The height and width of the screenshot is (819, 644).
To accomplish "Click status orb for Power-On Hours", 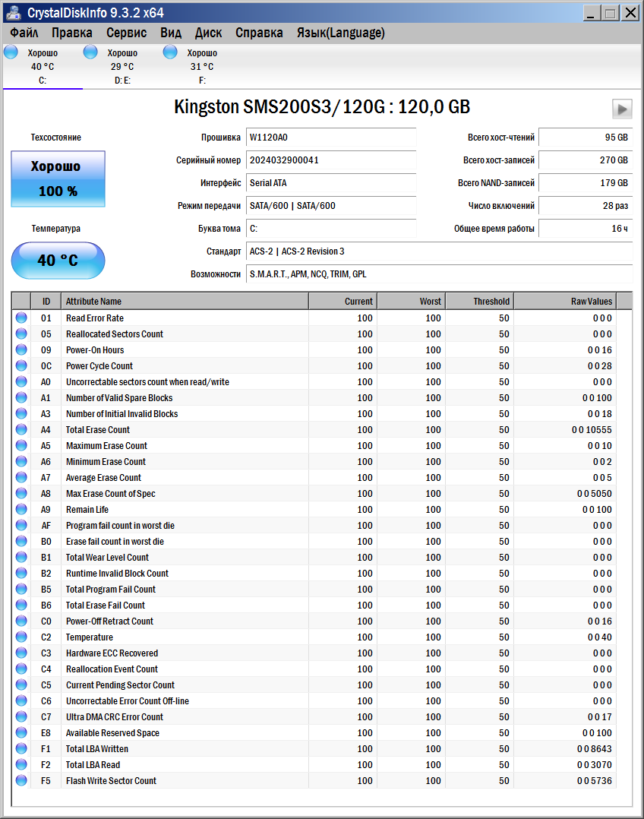I will (x=21, y=349).
